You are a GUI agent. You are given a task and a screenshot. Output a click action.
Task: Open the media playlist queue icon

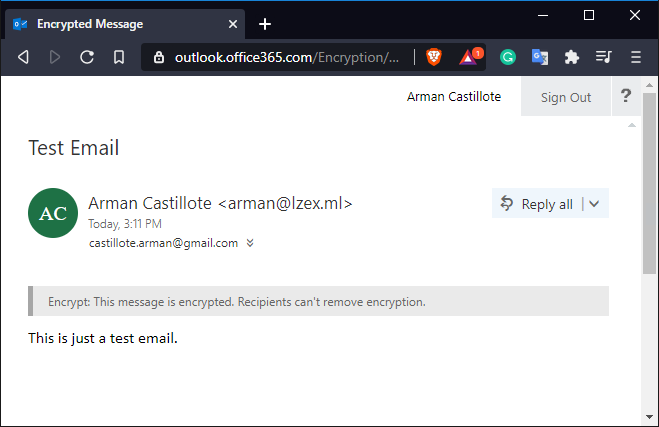pos(604,57)
